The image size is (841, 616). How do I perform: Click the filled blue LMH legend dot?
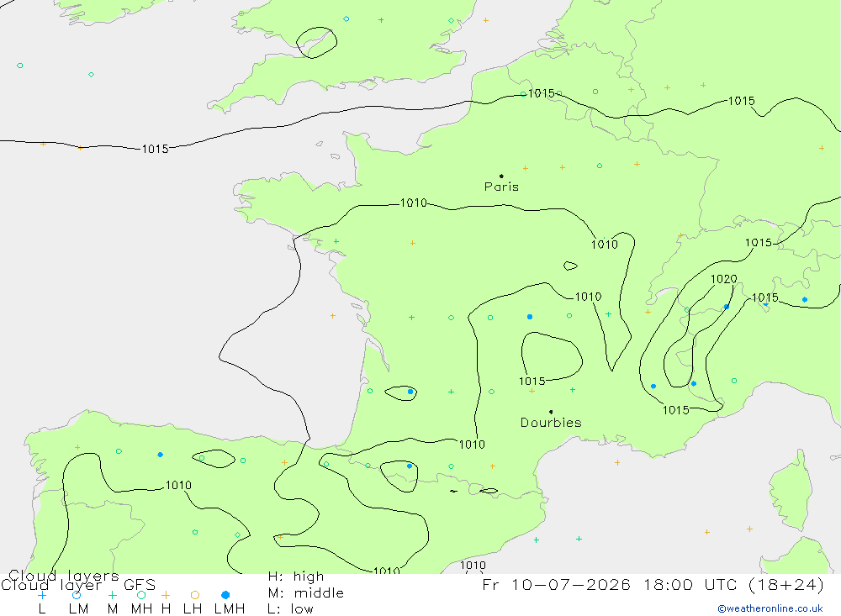click(x=225, y=595)
